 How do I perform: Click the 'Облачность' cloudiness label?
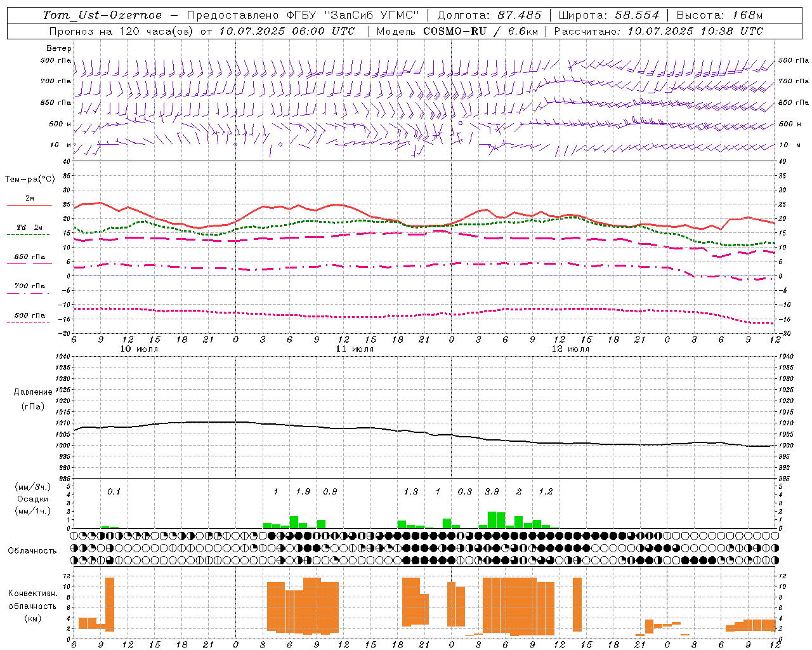tap(32, 550)
